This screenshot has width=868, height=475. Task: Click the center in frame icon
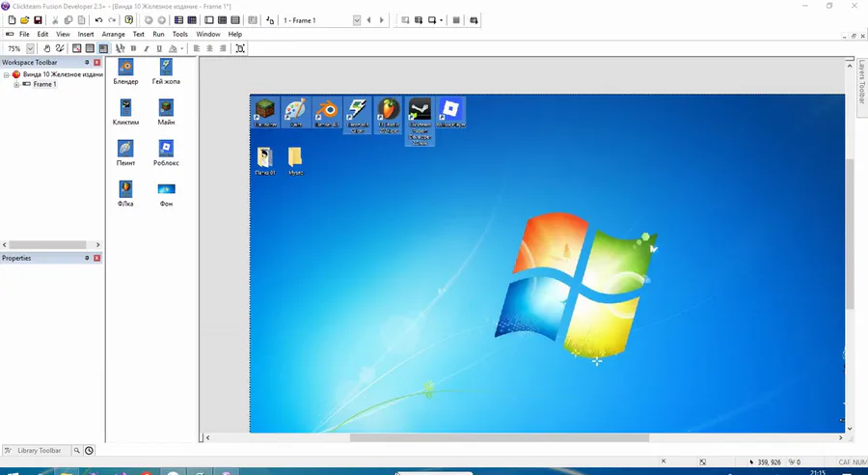[x=240, y=48]
